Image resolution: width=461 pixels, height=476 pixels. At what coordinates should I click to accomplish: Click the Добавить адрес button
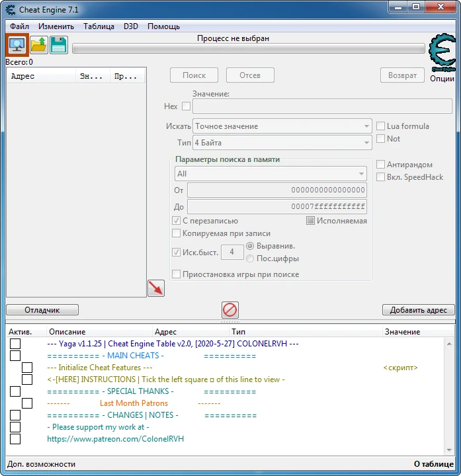(419, 310)
